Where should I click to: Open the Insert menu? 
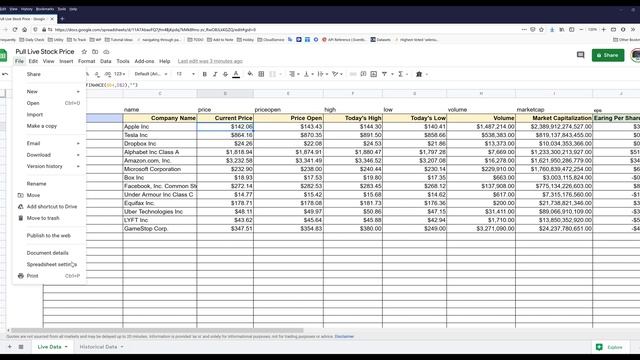point(66,61)
